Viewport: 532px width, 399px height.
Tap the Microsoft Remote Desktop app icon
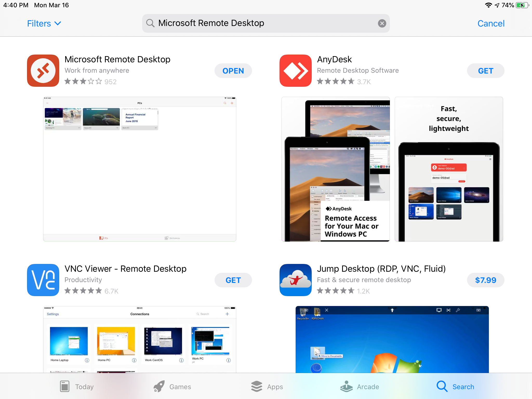pyautogui.click(x=43, y=70)
